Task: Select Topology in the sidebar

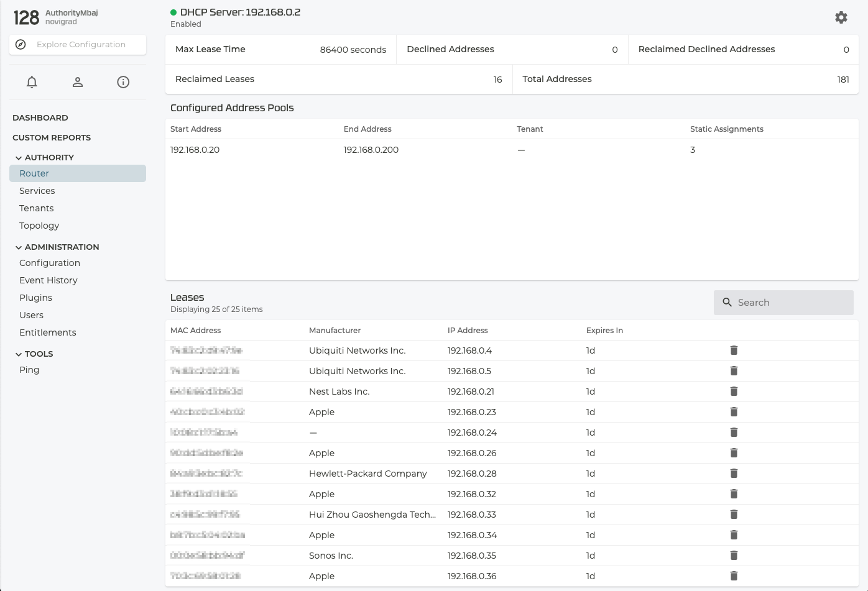Action: [39, 226]
